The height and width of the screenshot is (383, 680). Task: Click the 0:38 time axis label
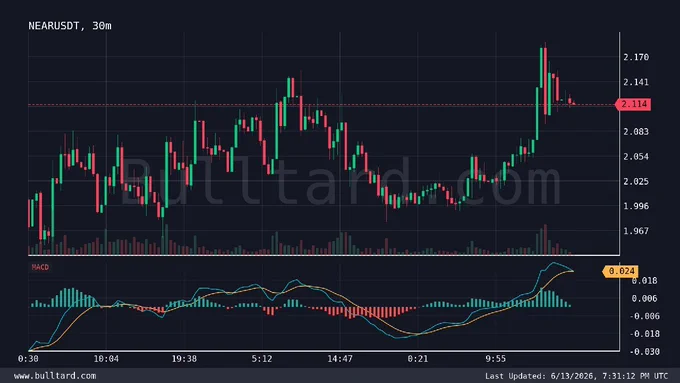tap(28, 359)
